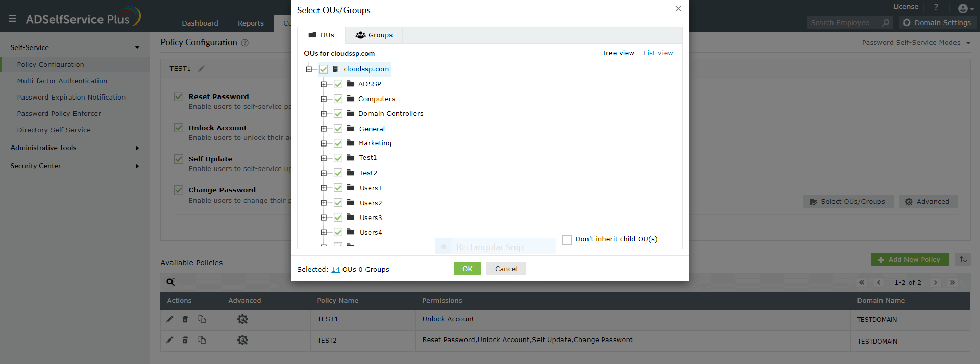Open Directory Self Service in sidebar

tap(54, 130)
